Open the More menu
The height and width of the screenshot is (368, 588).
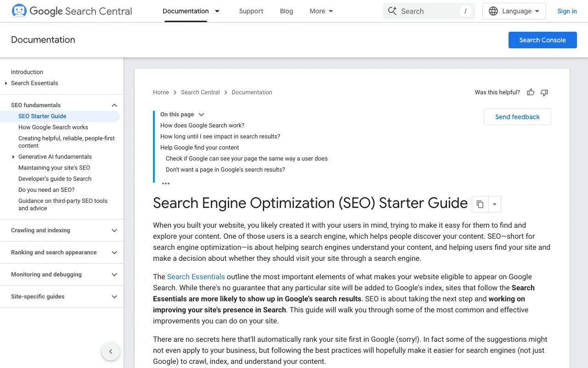[321, 11]
